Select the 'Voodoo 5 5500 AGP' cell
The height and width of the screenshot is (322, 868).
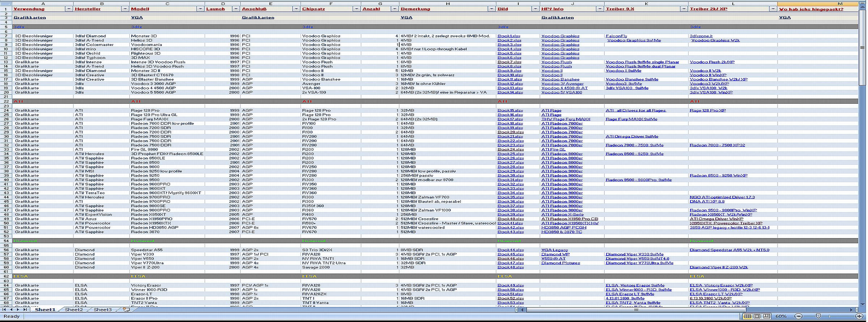[167, 93]
